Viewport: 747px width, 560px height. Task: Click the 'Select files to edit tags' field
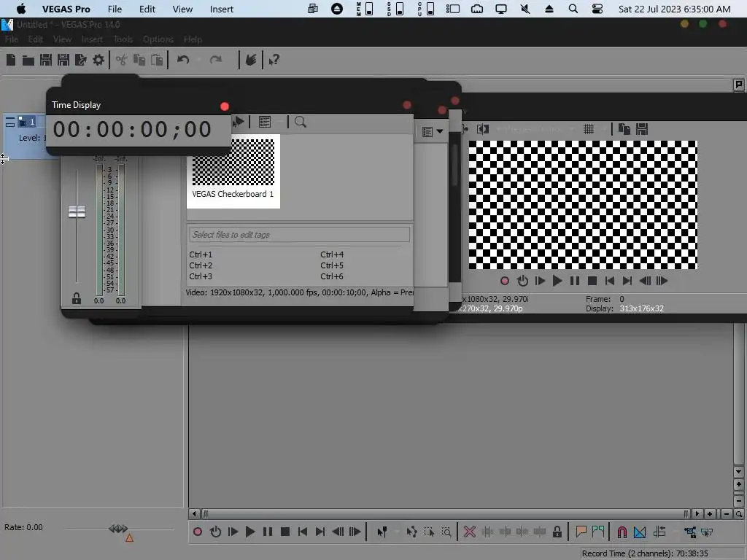(300, 235)
